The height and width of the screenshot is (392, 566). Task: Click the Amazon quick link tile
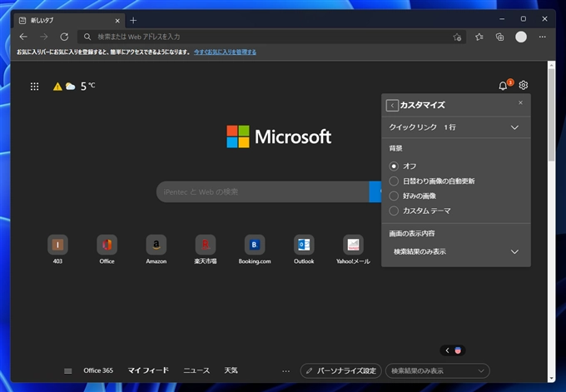154,245
